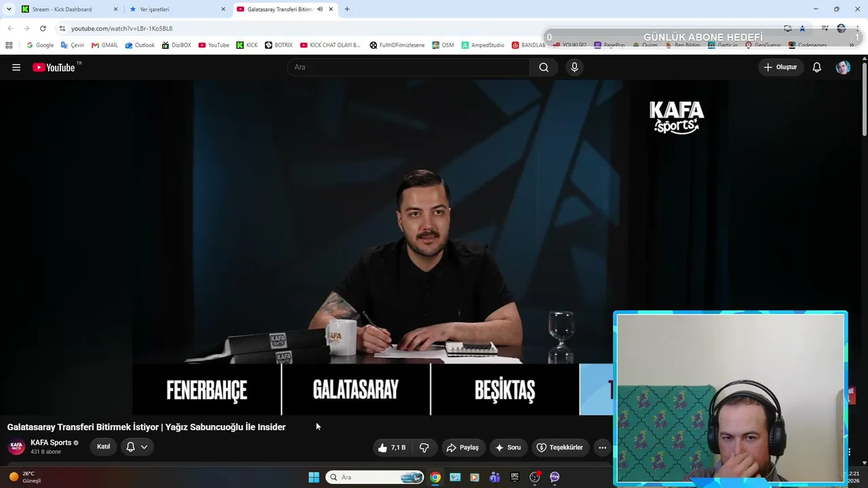Mute the playing tab via speaker icon
Screen dimensions: 868x488
click(x=320, y=9)
